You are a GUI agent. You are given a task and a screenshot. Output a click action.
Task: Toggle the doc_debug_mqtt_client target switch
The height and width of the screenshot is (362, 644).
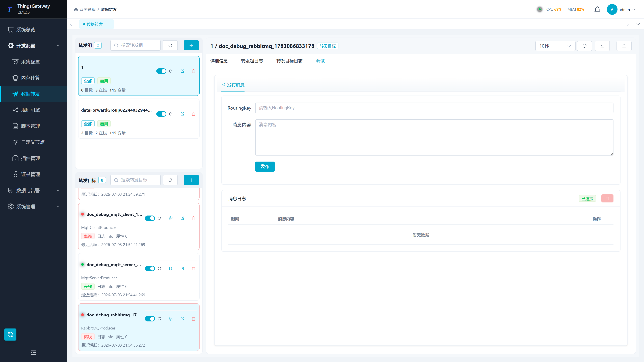point(150,218)
